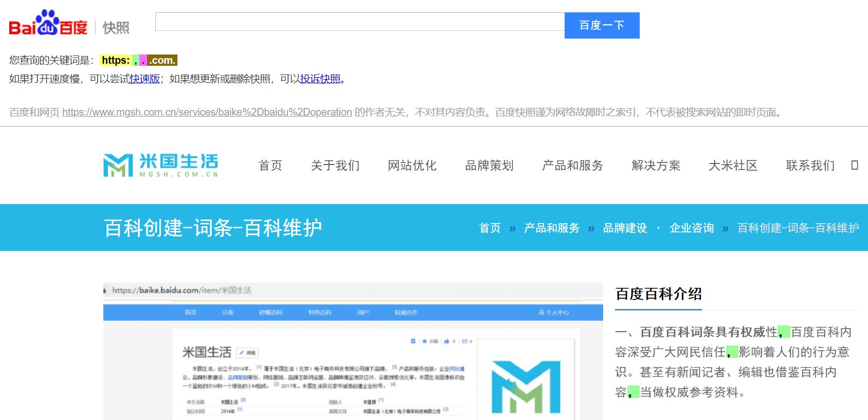This screenshot has width=868, height=420.
Task: Open the 投诉快照 link
Action: [320, 79]
